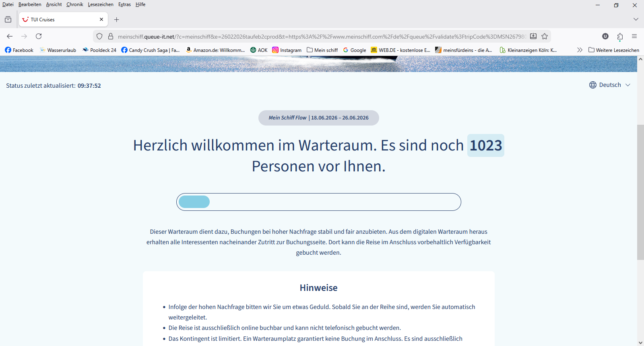Screen dimensions: 644x346
Task: Click the uBlock shield extension icon
Action: click(605, 36)
